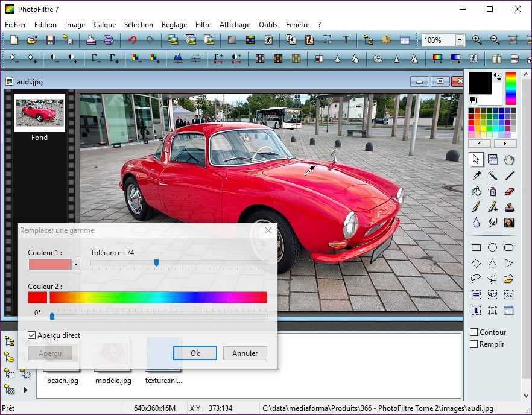The width and height of the screenshot is (532, 415).
Task: Enable the Remplir checkbox
Action: click(x=474, y=344)
